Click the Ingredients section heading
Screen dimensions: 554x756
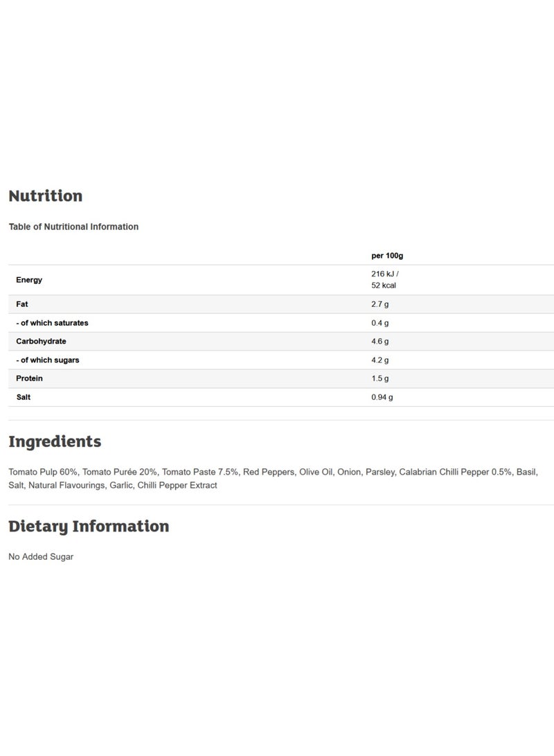[55, 442]
